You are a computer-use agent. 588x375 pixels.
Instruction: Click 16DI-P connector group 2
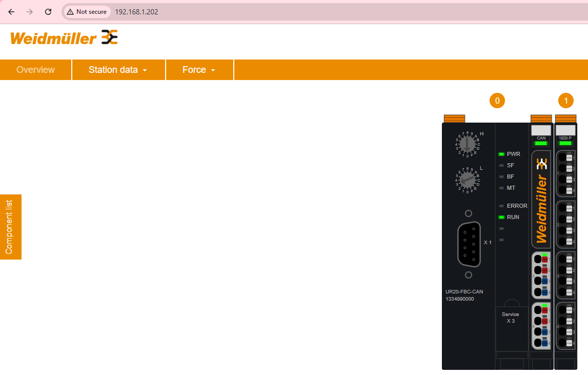pos(565,225)
